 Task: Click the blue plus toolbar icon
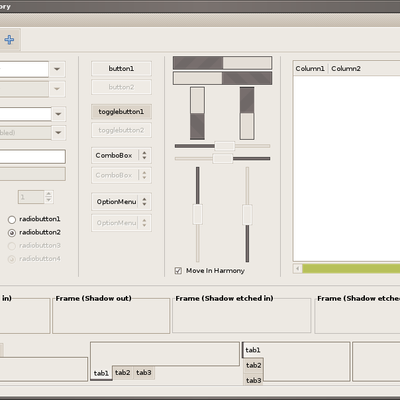(9, 40)
